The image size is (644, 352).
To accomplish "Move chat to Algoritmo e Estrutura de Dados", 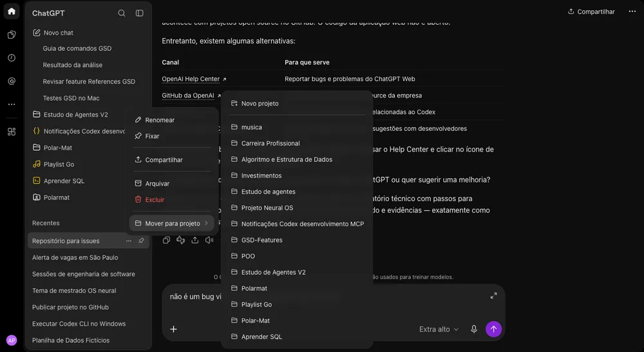I will pyautogui.click(x=296, y=159).
